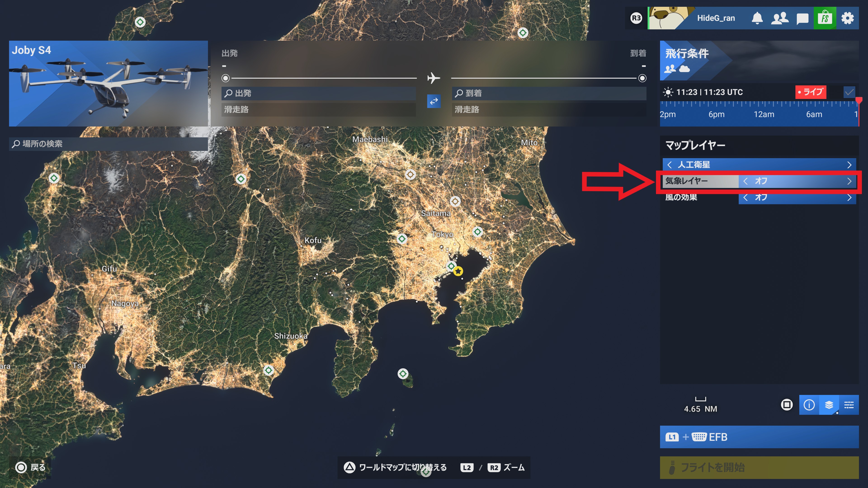Open the info circle panel icon
The image size is (868, 488).
809,405
